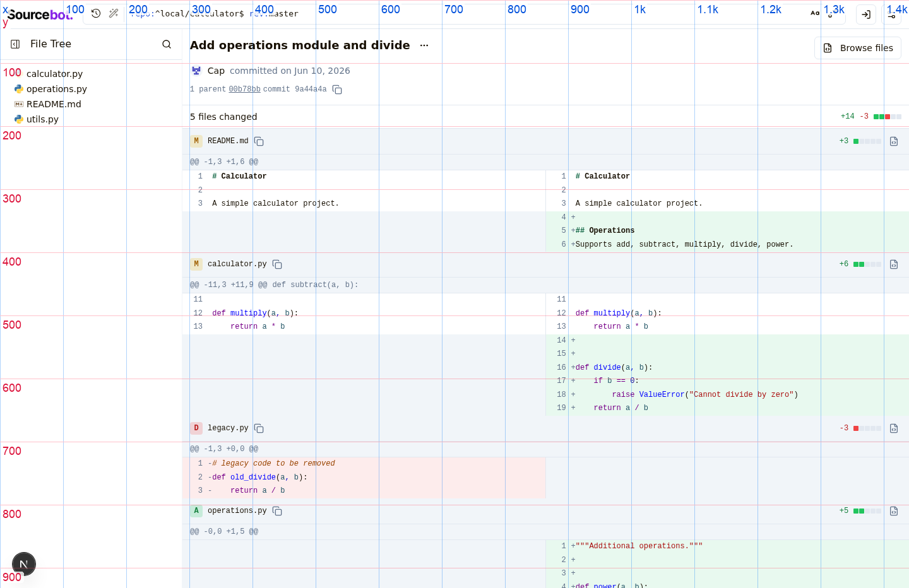Open search history clock icon

point(96,13)
